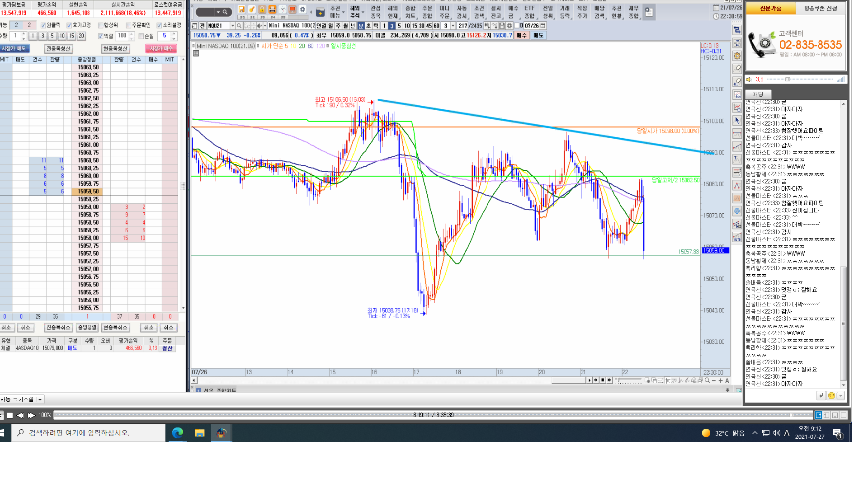Viewport: 868px width, 488px height.
Task: Adjust the chat volume slider
Action: (788, 80)
